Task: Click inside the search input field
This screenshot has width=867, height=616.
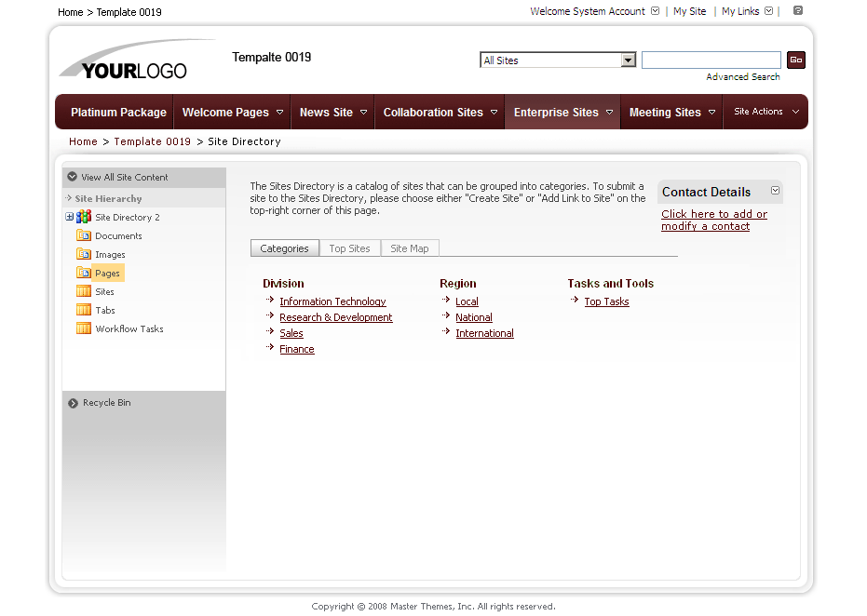Action: 711,59
